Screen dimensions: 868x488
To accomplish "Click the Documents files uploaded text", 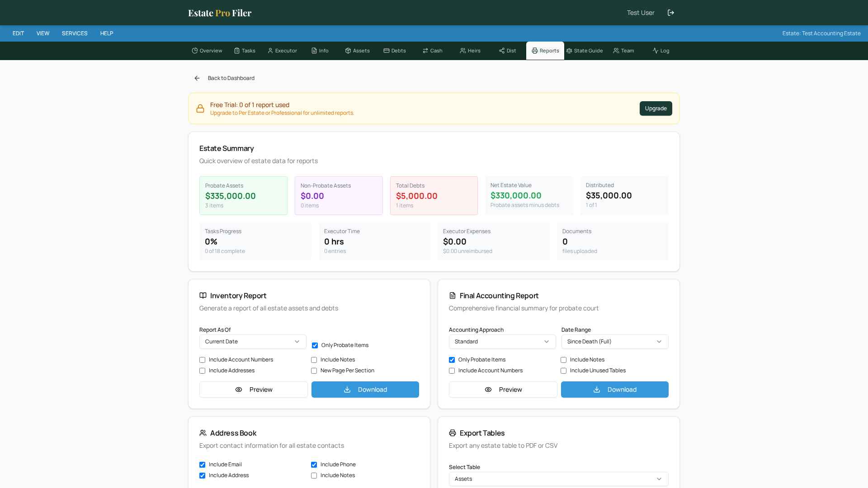I will pos(580,251).
